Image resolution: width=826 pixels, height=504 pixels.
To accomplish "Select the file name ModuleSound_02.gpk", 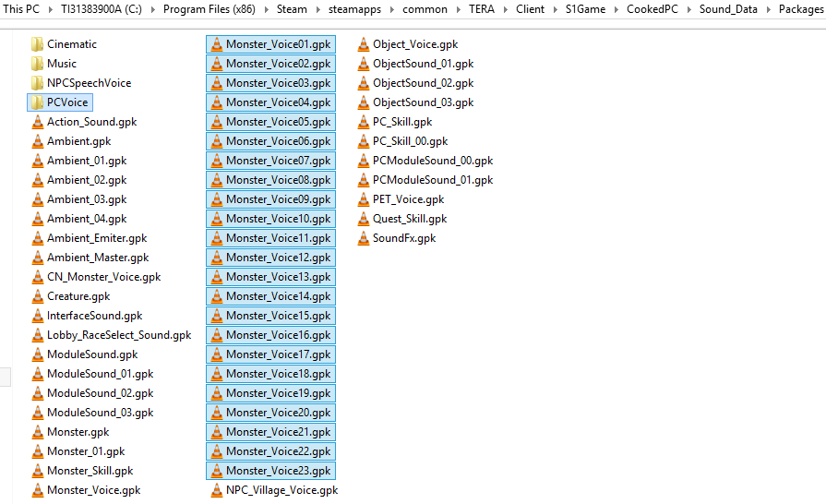I will (x=100, y=393).
